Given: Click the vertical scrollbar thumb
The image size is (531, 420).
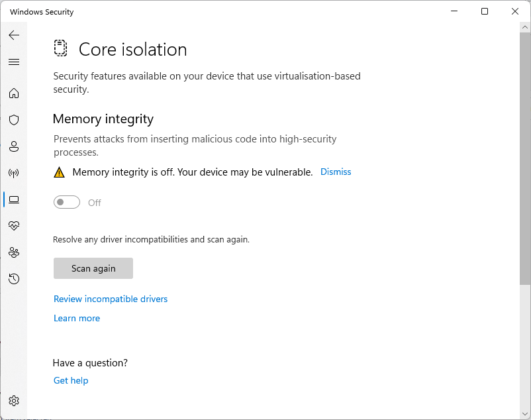Looking at the screenshot, I should click(525, 159).
